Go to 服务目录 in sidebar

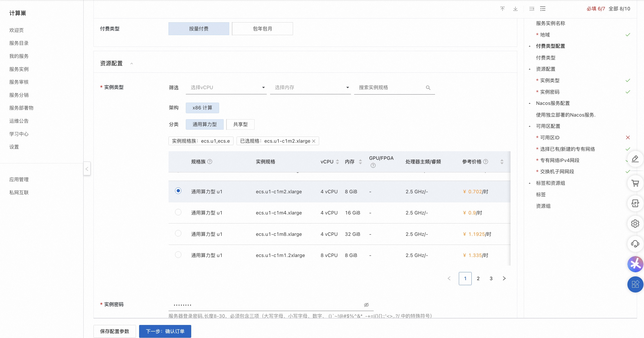pos(19,43)
